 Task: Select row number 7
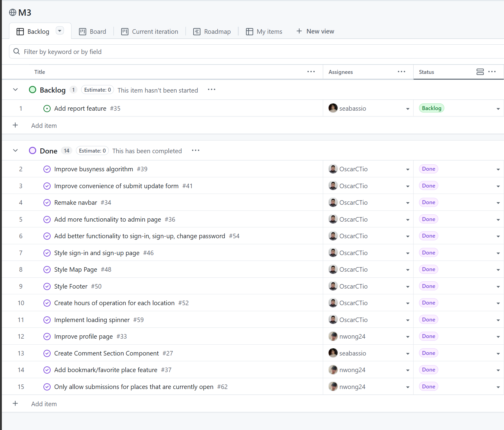pyautogui.click(x=21, y=253)
